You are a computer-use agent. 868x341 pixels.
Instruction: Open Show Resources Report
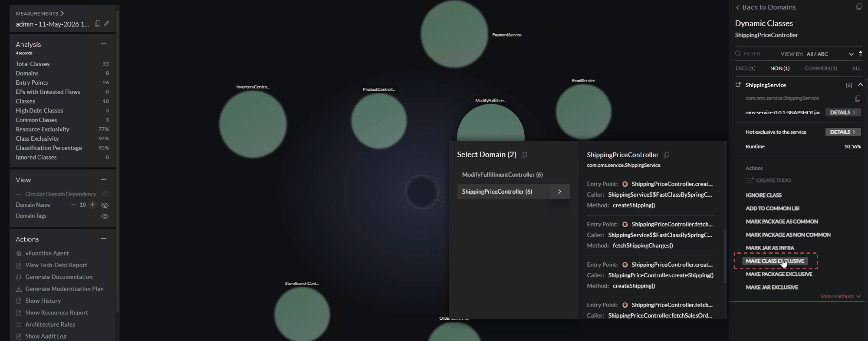tap(56, 312)
